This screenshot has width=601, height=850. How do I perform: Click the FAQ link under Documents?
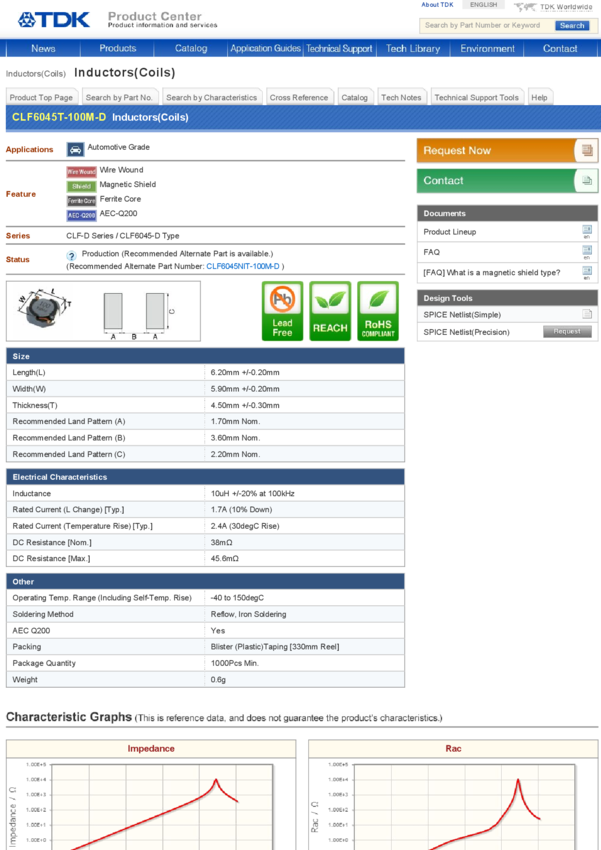431,252
